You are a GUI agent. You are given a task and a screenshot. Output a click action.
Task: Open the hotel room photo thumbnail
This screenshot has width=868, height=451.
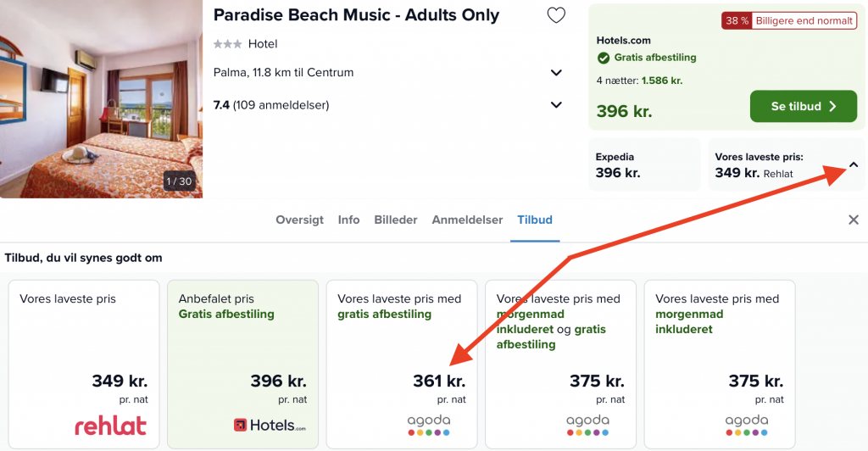point(102,99)
